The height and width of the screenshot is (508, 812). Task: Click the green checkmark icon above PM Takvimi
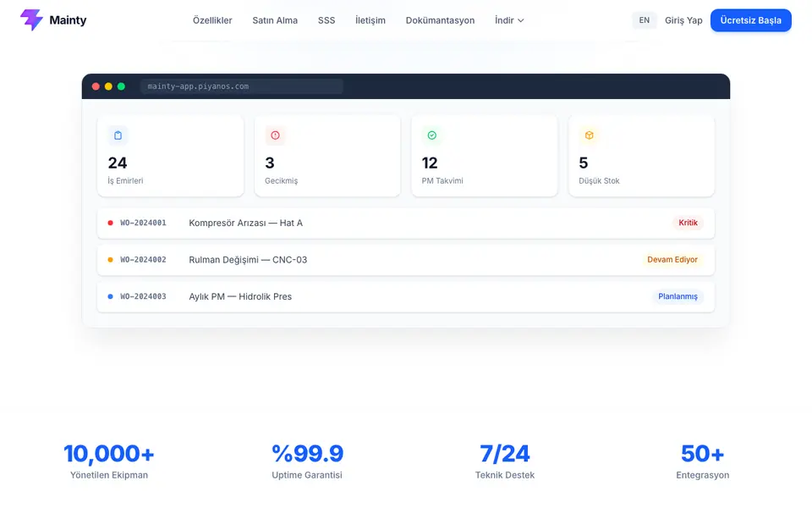click(432, 135)
